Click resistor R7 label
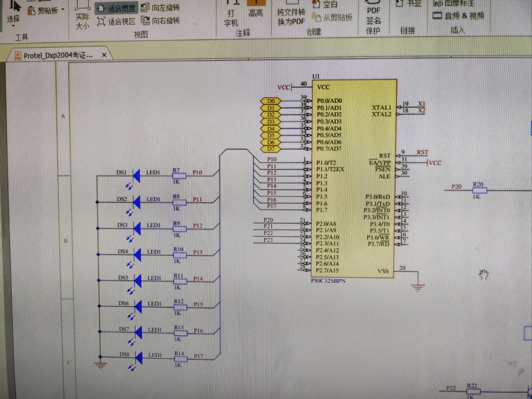Viewport: 532px width, 399px height. coord(176,170)
